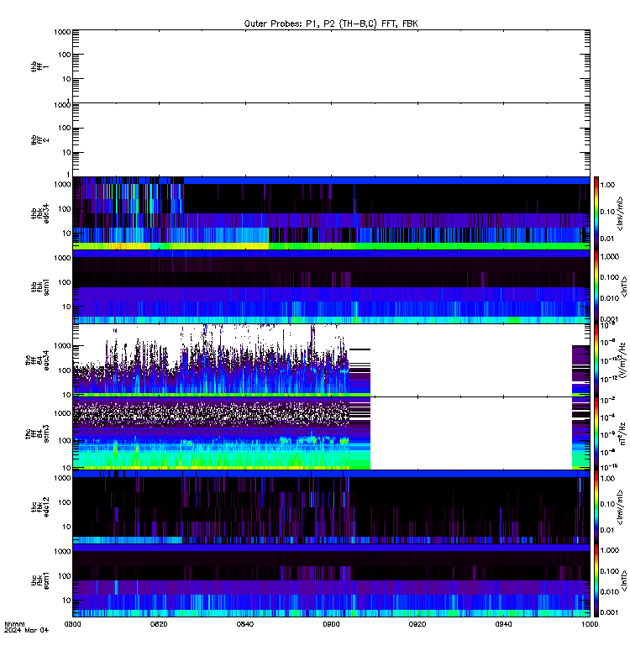Screen dimensions: 630x672
Task: Click the 'thb fff 2' panel label
Action: 39,139
